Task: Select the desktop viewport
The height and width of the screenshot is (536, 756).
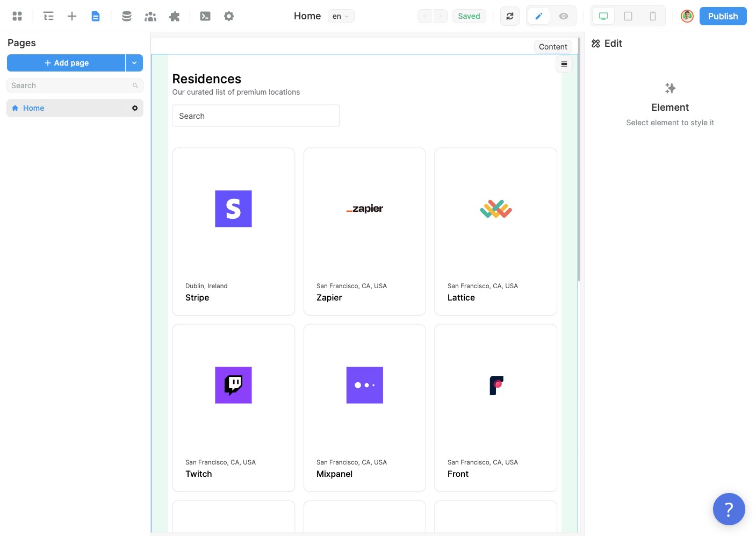Action: coord(603,16)
